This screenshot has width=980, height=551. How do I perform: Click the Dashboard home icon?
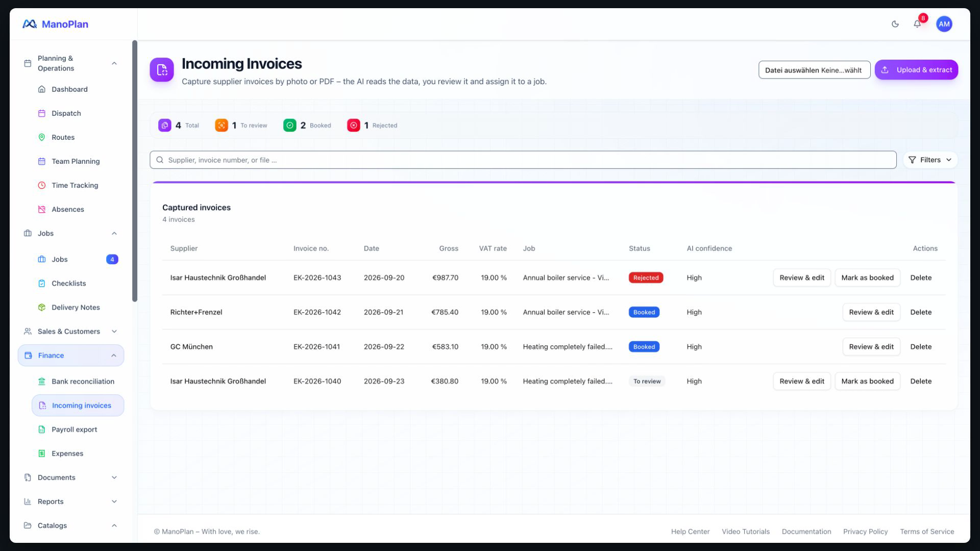click(42, 89)
